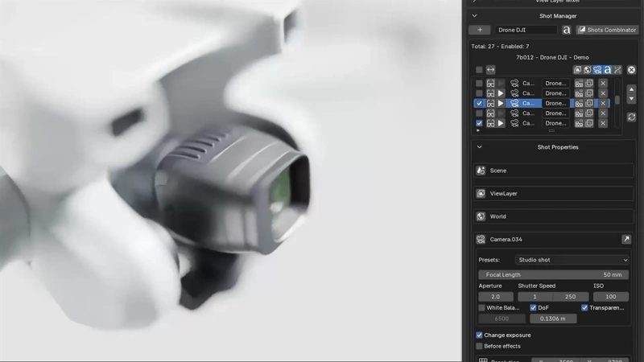Open the Shots Combinator

coord(607,30)
